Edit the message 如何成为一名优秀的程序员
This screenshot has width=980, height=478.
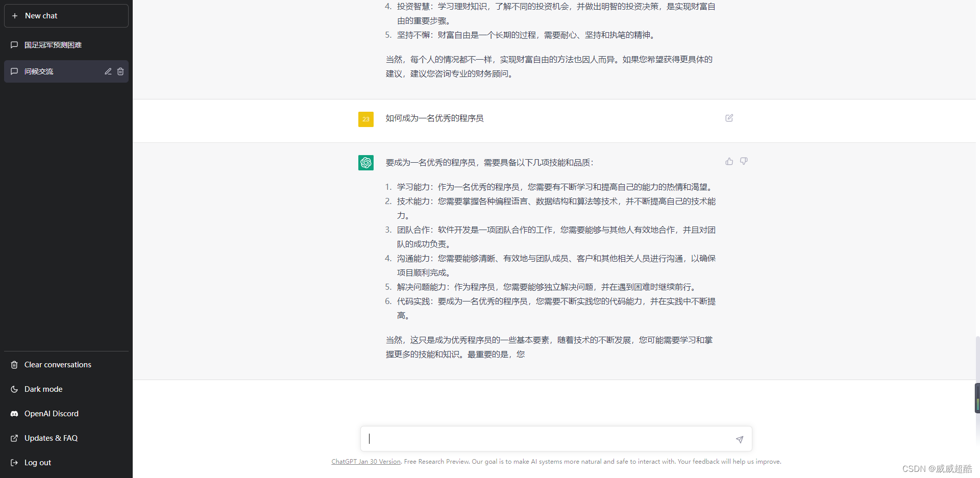[x=729, y=118]
